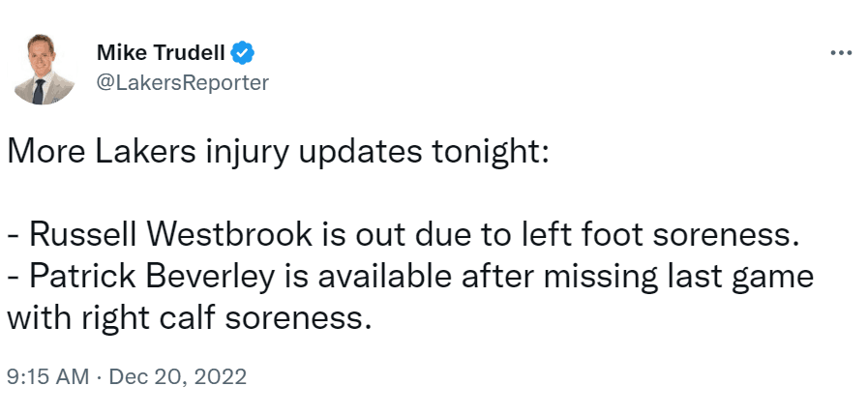This screenshot has width=868, height=416.
Task: Click the 9:15 AM timestamp
Action: (x=47, y=376)
